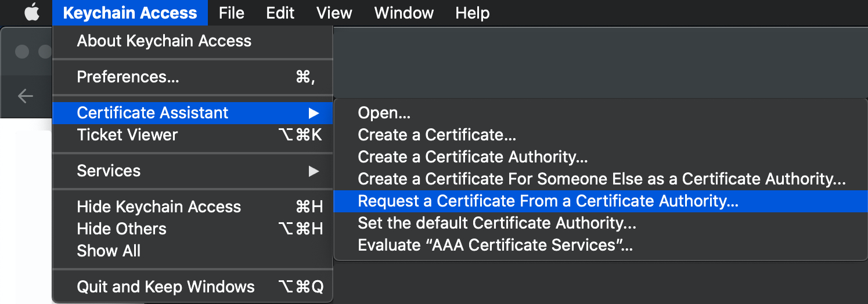The height and width of the screenshot is (304, 868).
Task: Open the Help menu
Action: 472,13
